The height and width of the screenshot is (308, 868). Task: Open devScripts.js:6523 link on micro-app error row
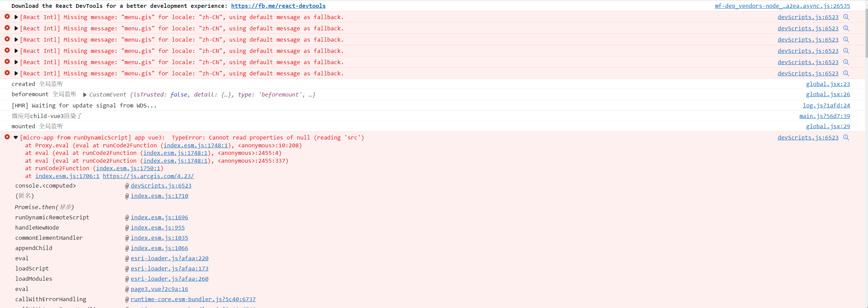pos(808,137)
